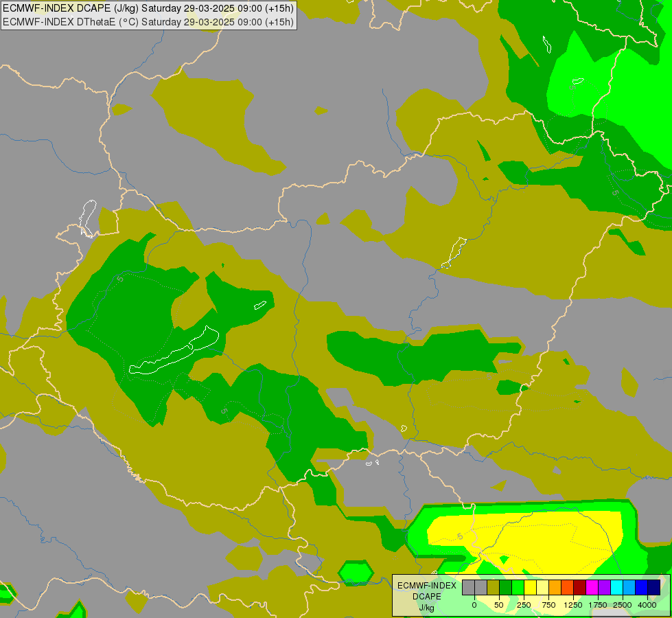Select the purple legend swatch

pyautogui.click(x=604, y=587)
